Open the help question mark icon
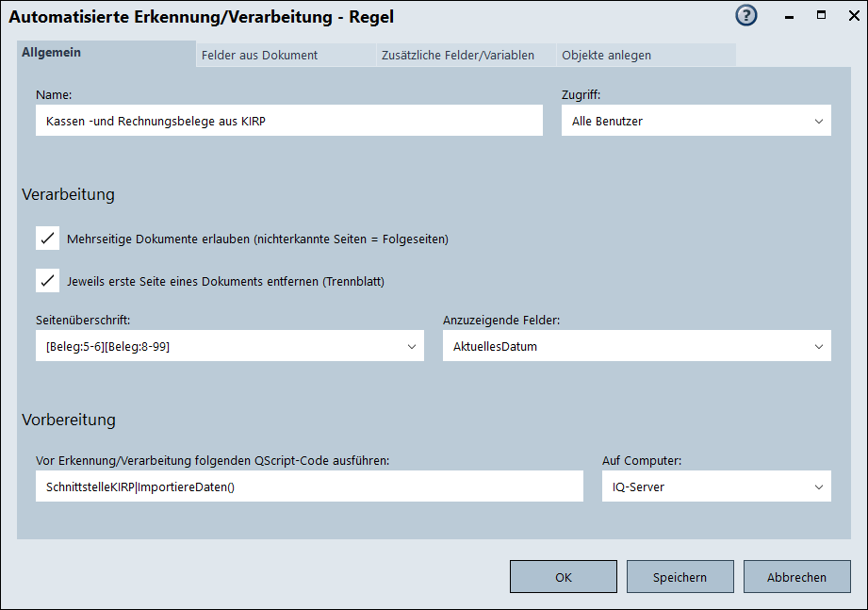Image resolution: width=868 pixels, height=610 pixels. click(746, 16)
